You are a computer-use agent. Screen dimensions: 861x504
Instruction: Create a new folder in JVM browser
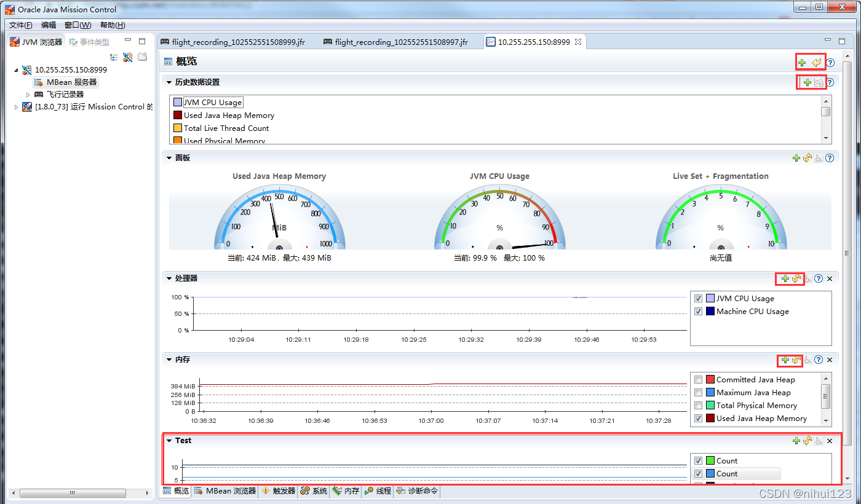(x=143, y=57)
